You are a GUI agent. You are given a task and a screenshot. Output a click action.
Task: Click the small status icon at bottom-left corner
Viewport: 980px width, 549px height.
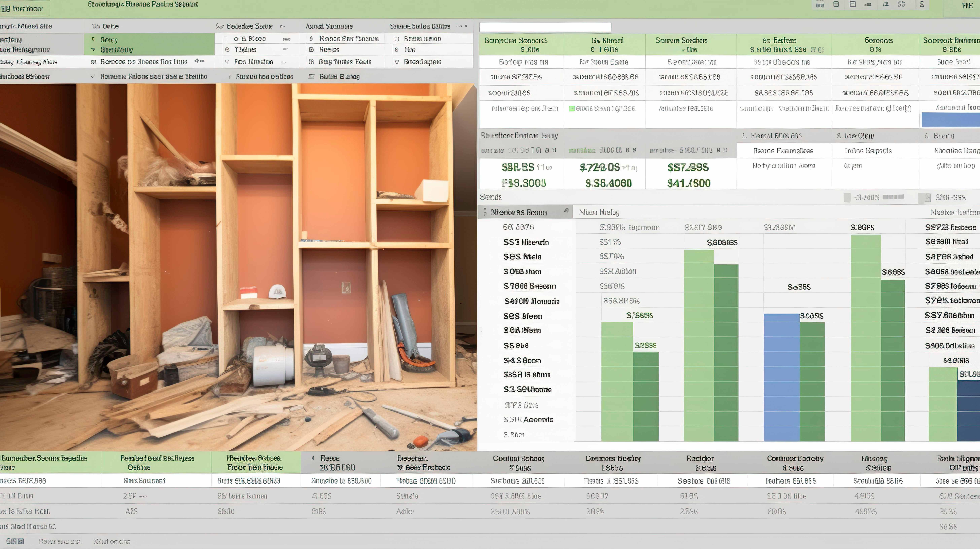pyautogui.click(x=15, y=541)
